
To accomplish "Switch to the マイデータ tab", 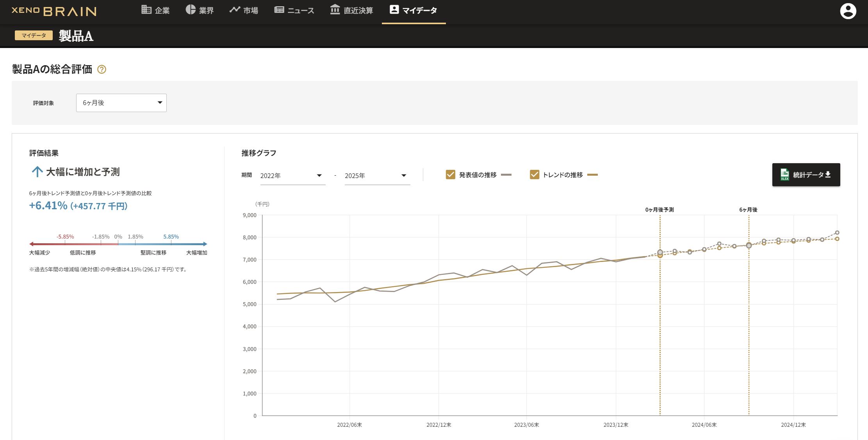I will pyautogui.click(x=414, y=11).
